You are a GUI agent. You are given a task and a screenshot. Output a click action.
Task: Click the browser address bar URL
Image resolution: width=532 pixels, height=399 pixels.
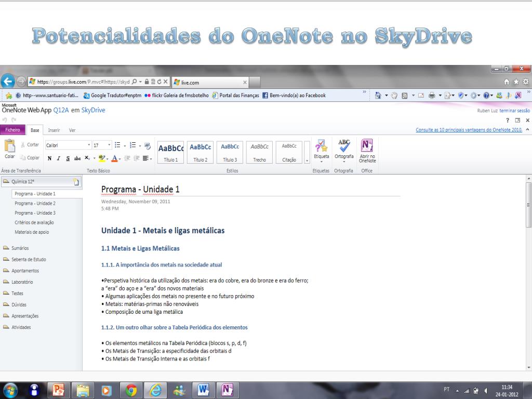[x=83, y=82]
